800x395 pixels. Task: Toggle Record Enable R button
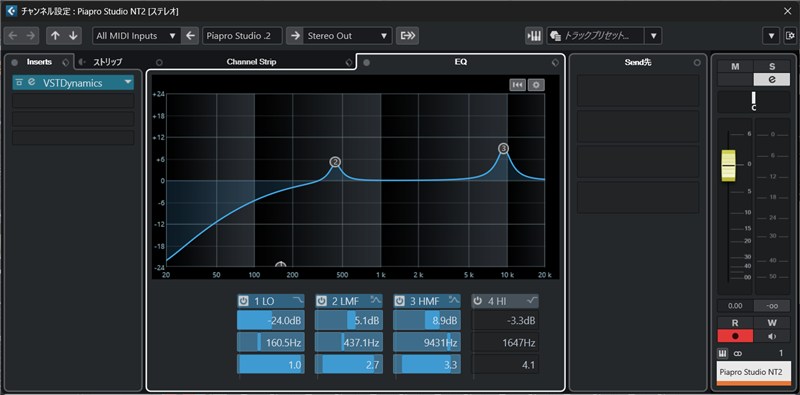[x=735, y=324]
